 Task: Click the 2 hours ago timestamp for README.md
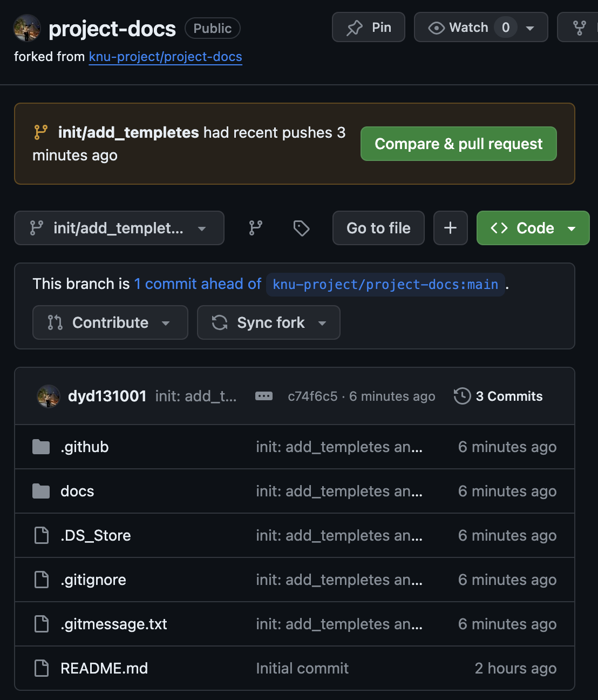pyautogui.click(x=515, y=668)
